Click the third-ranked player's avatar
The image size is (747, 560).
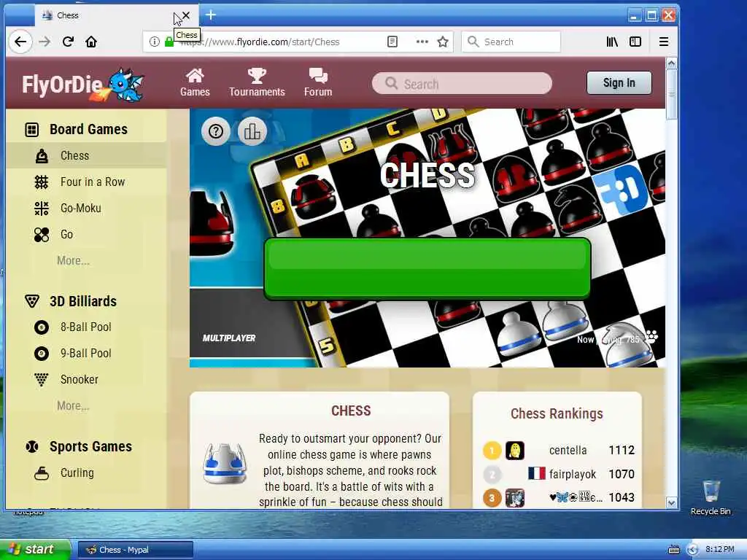click(x=514, y=498)
